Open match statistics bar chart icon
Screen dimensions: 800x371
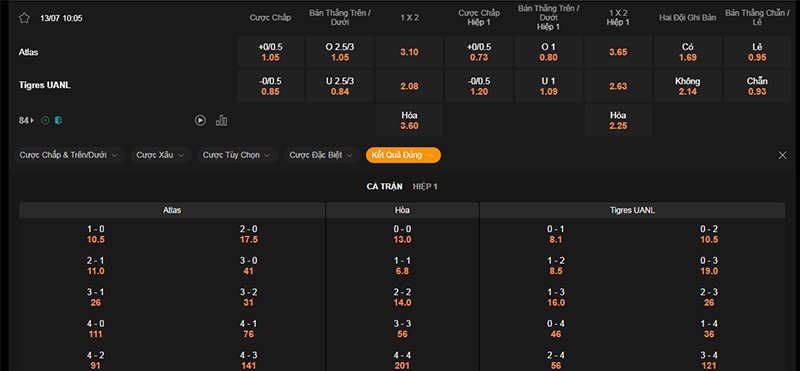point(221,120)
